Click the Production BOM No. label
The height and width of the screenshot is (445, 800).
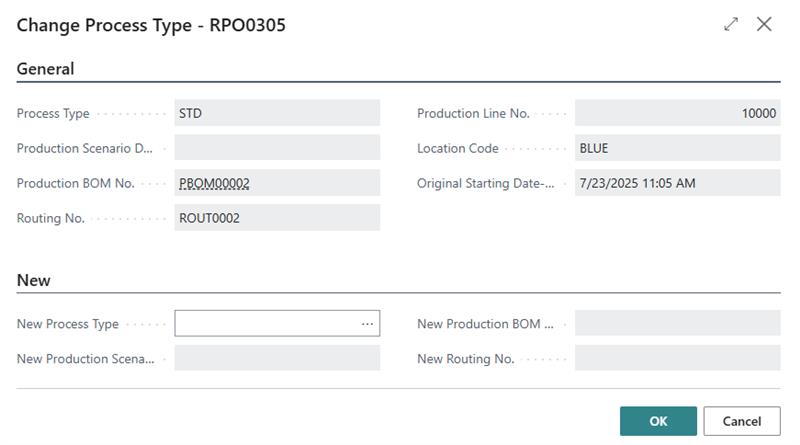click(76, 183)
